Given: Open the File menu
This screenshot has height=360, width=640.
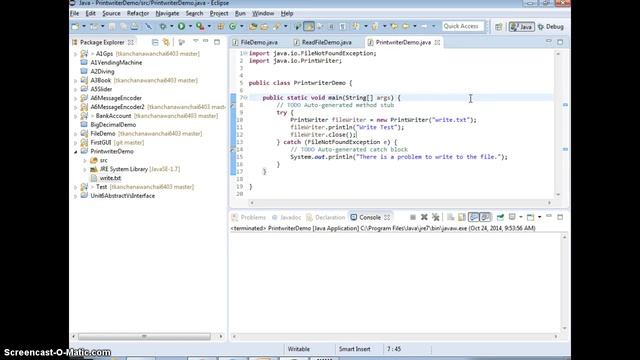Looking at the screenshot, I should [x=74, y=13].
